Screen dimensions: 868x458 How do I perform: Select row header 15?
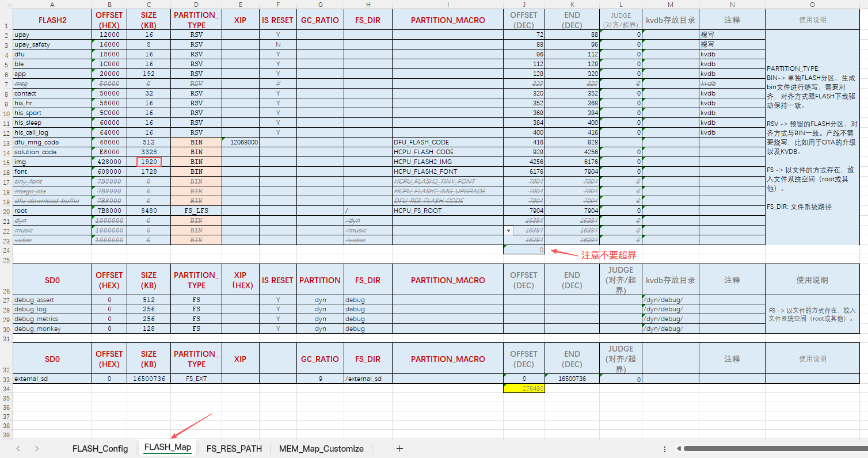6,162
